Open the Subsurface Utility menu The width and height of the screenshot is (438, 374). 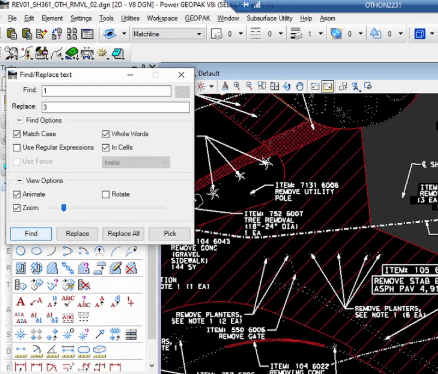pyautogui.click(x=269, y=18)
